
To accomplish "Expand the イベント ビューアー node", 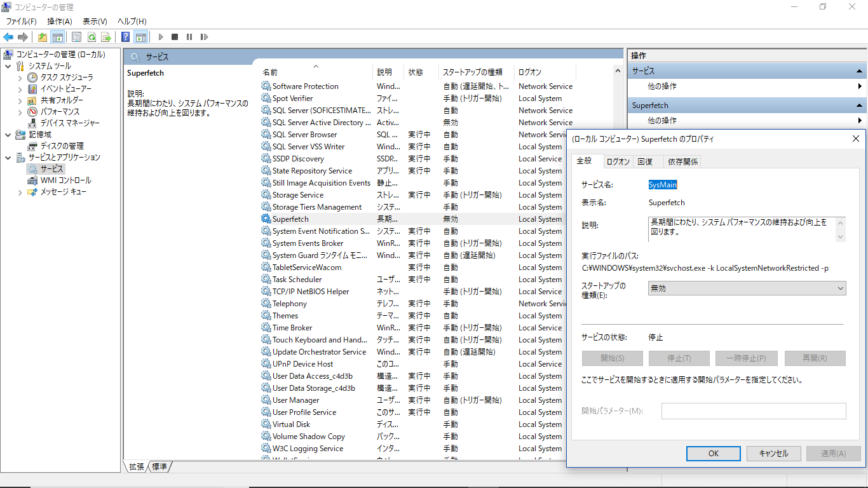I will [20, 89].
